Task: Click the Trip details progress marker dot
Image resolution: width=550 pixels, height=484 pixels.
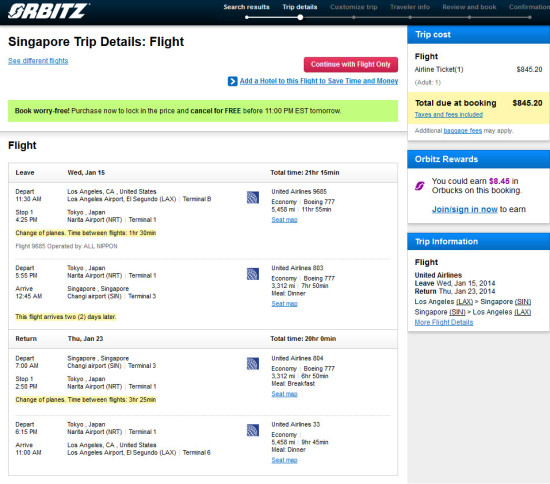Action: click(300, 17)
